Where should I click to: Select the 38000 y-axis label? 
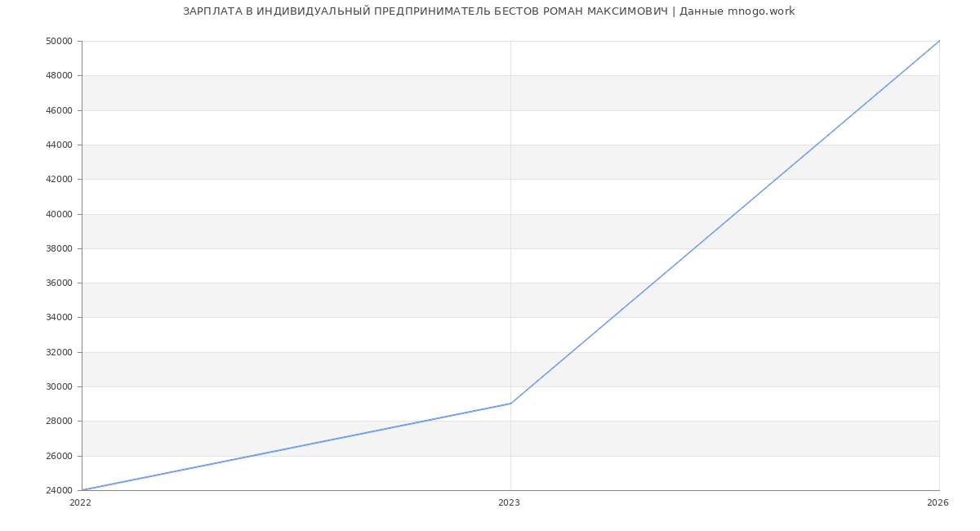60,248
